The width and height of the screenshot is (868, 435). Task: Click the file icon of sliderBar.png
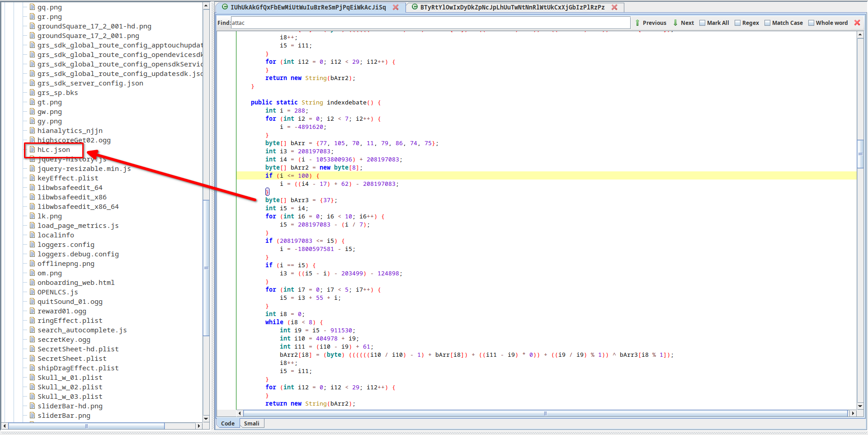(x=33, y=416)
